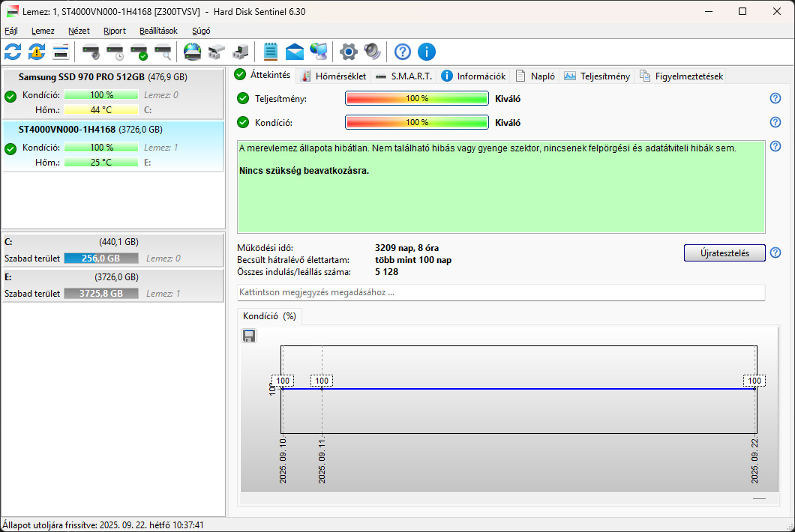Click the blue info circle toolbar icon
This screenshot has width=795, height=532.
(427, 52)
